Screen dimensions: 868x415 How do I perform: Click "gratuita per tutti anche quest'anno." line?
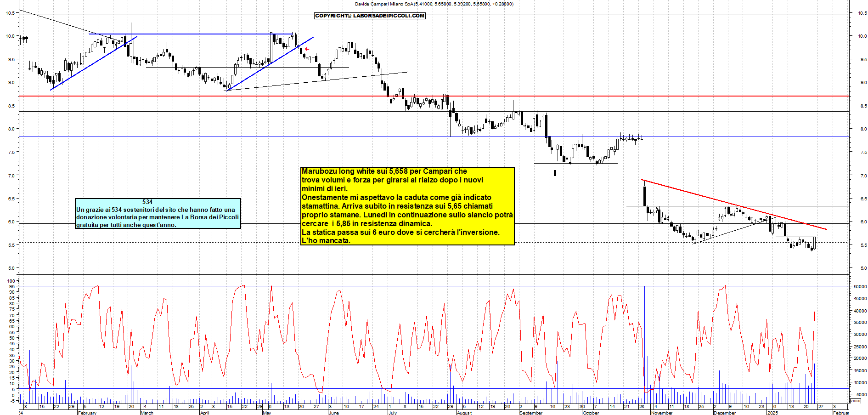click(126, 225)
